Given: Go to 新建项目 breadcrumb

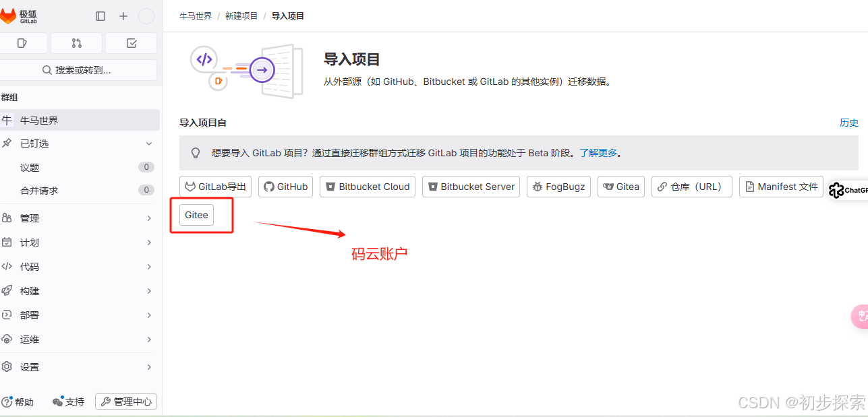Looking at the screenshot, I should [241, 15].
